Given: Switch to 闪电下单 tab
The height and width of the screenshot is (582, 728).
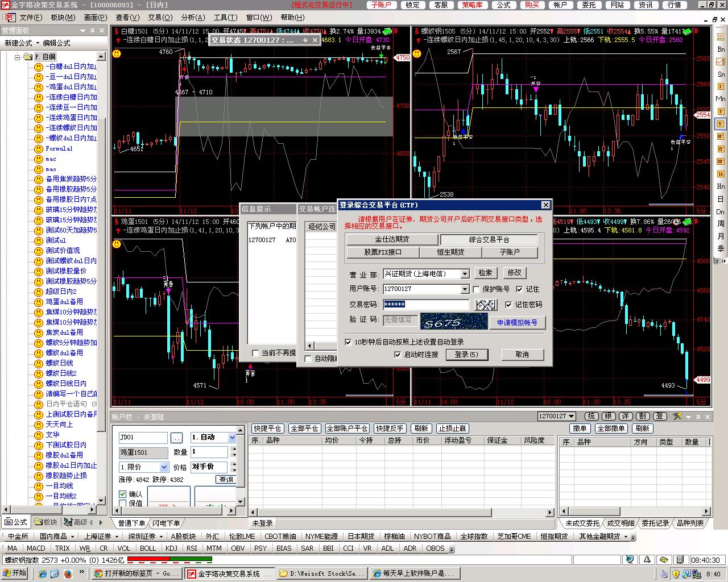Looking at the screenshot, I should 166,523.
